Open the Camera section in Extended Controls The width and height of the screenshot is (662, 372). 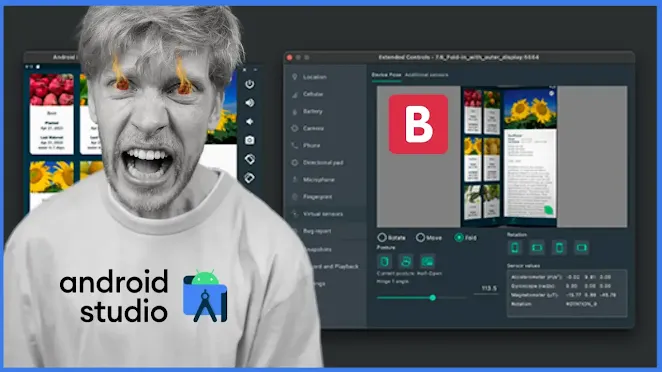click(325, 128)
